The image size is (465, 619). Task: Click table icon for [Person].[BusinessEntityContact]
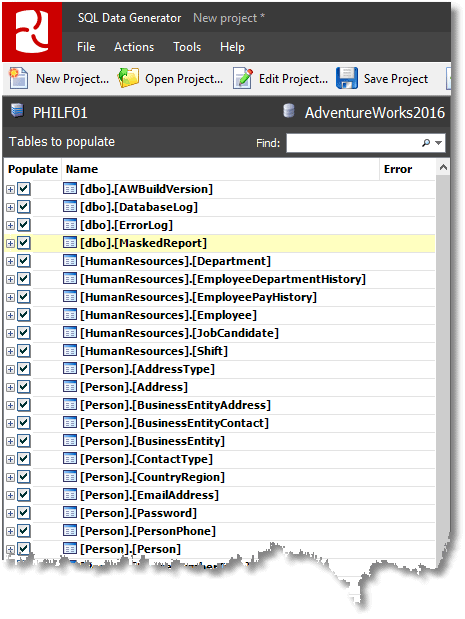point(70,423)
